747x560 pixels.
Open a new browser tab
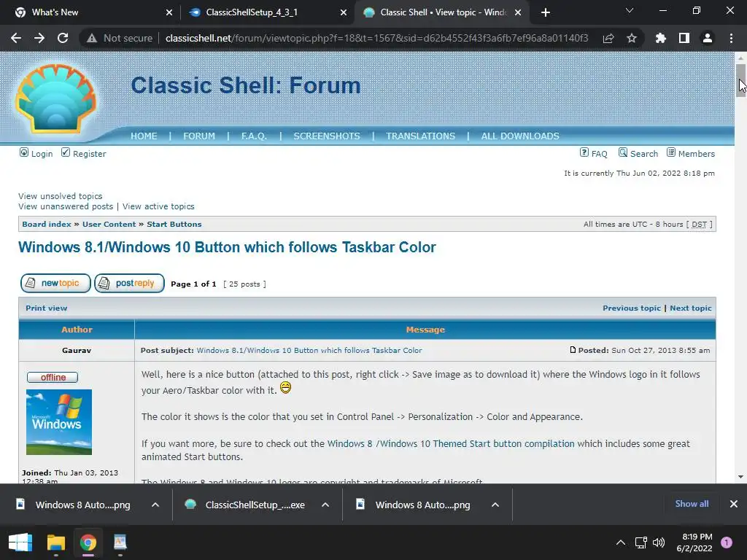[546, 12]
